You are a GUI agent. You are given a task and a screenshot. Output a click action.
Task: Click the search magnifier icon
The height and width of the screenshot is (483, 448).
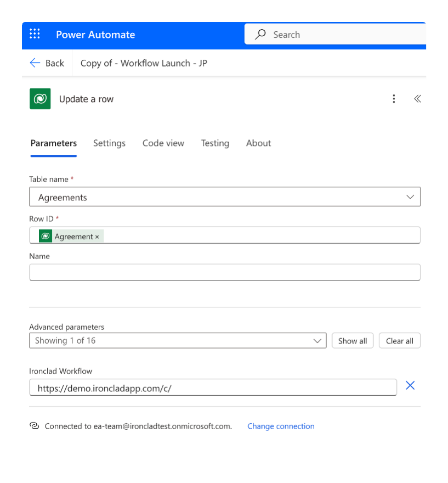260,34
